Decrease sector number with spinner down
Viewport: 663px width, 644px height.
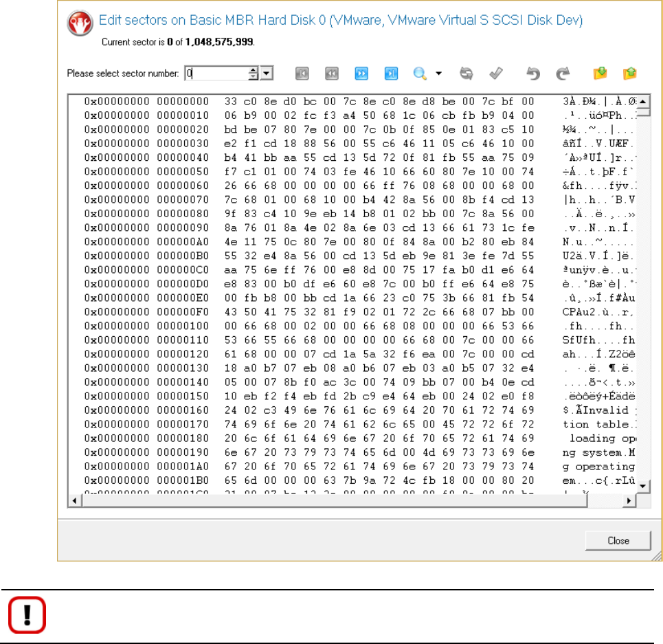(253, 77)
